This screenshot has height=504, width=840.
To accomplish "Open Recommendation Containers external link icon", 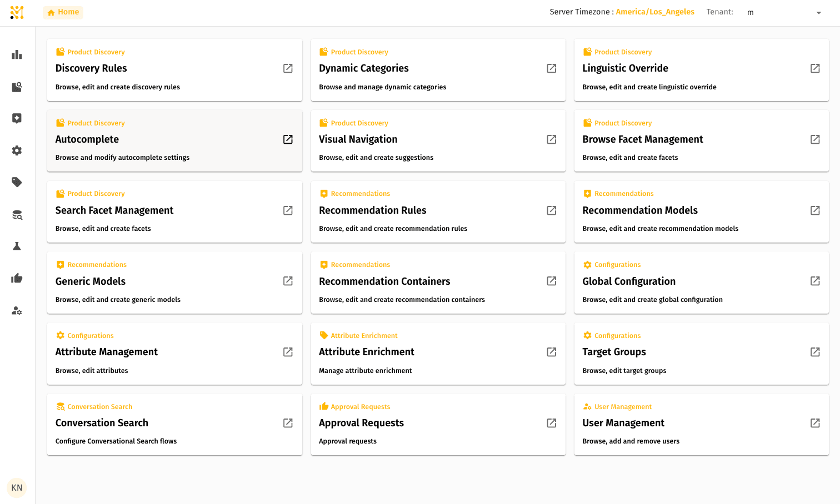I will [x=552, y=281].
